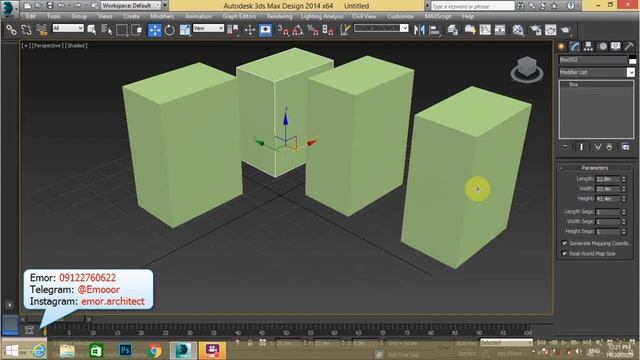Screen dimensions: 640x360
Task: Open Photoshop from the Windows taskbar
Action: point(125,350)
